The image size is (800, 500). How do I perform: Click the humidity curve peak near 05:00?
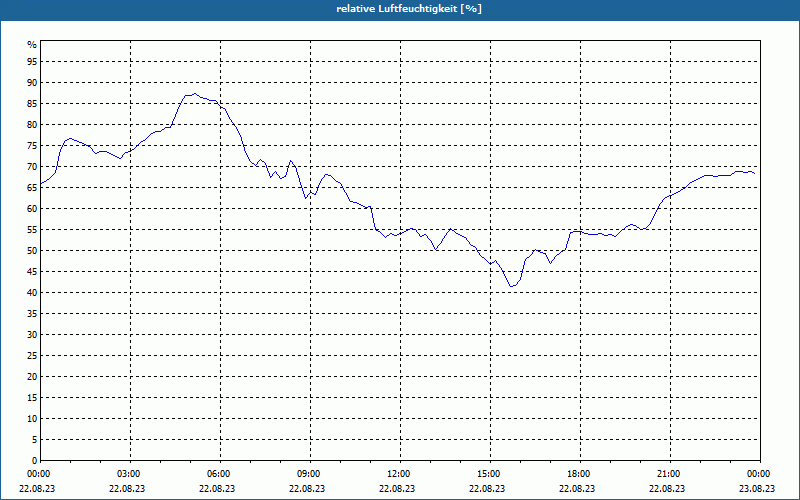click(x=194, y=93)
